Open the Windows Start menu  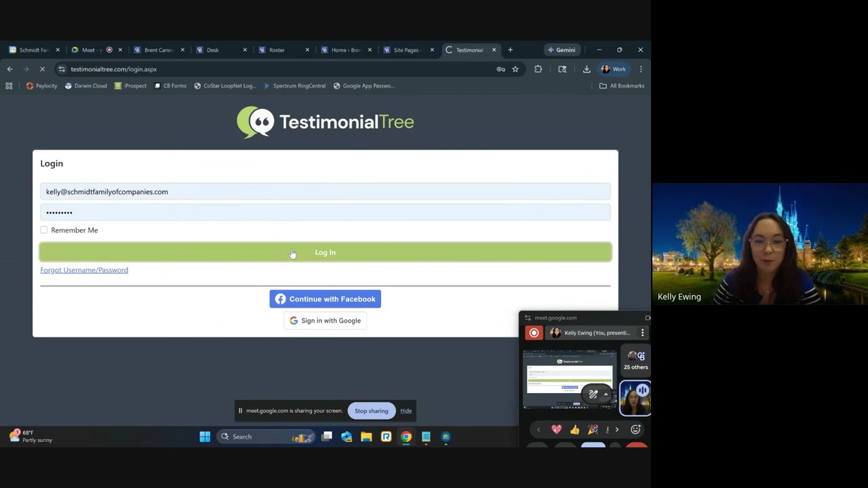[x=204, y=436]
